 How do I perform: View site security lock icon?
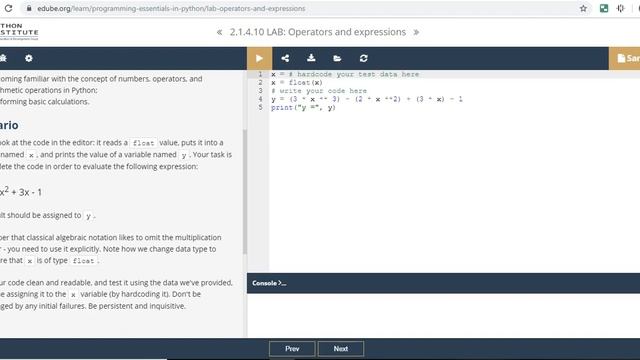tap(29, 8)
